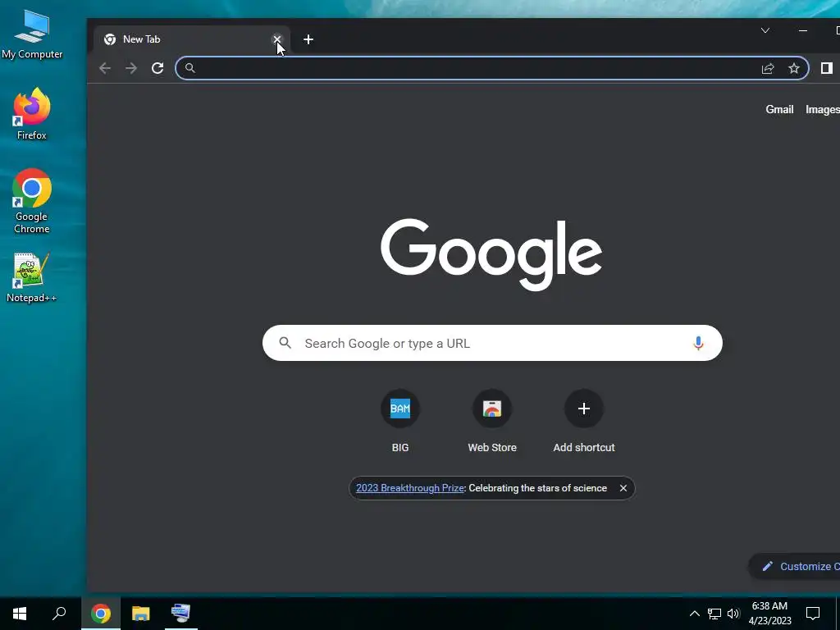Click the Chrome back arrow button

105,68
